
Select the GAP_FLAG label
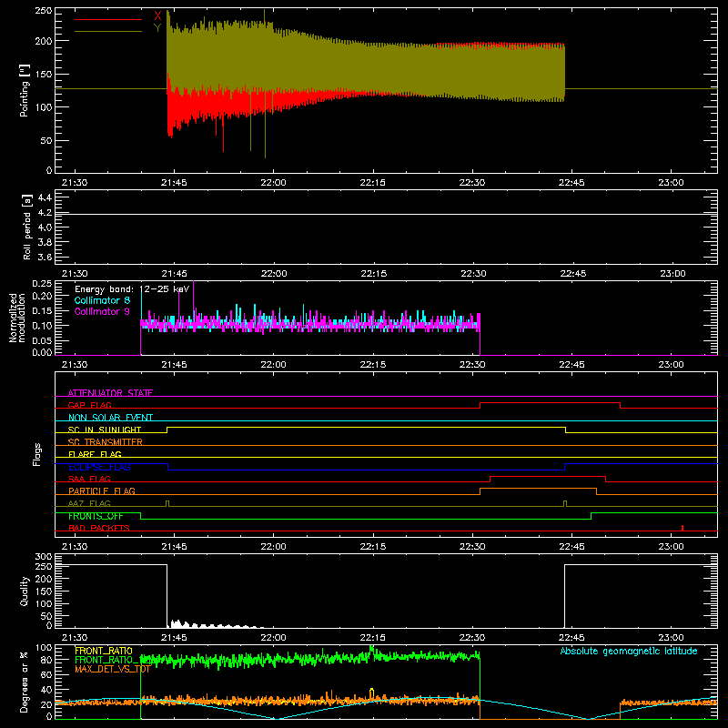89,405
